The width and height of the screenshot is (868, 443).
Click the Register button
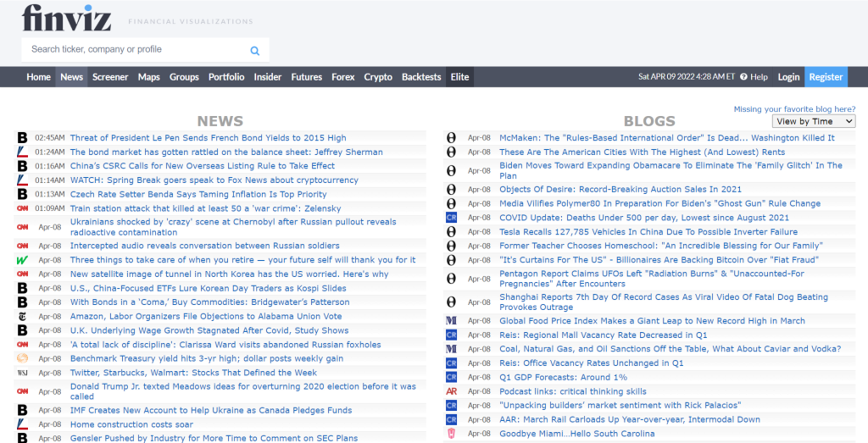tap(826, 77)
